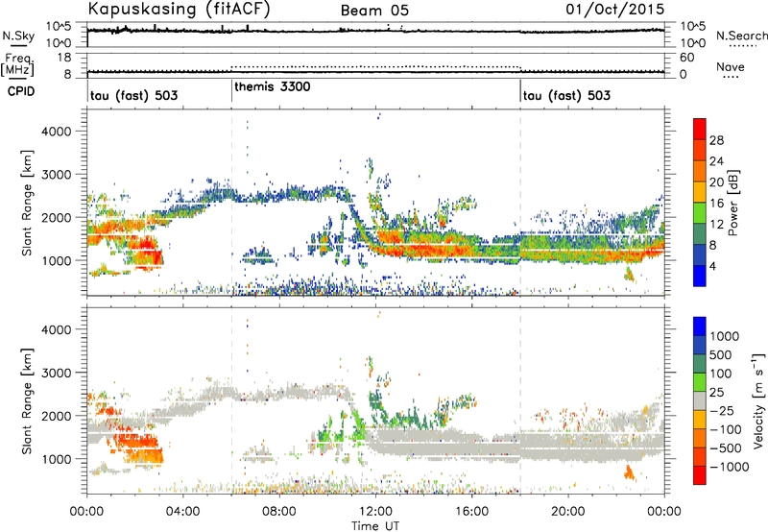Image resolution: width=768 pixels, height=532 pixels.
Task: Click the '20:00' time axis tick
Action: click(x=568, y=512)
